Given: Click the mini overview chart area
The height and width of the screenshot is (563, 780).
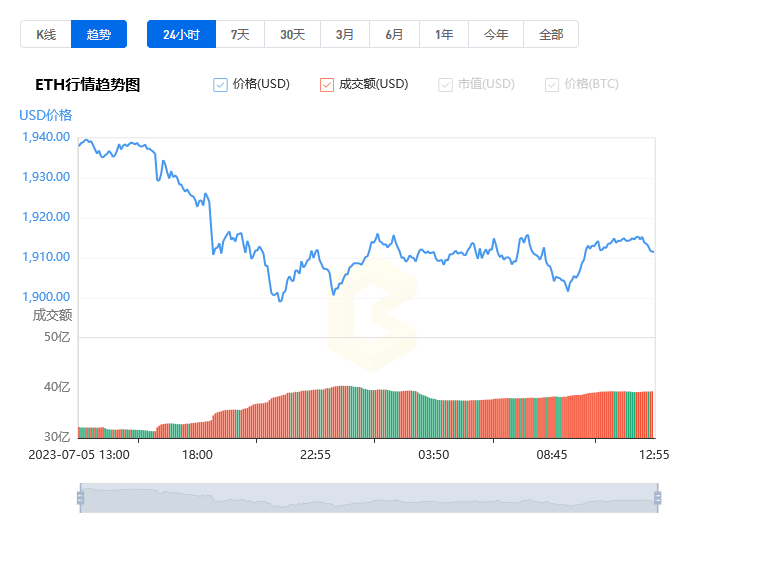Looking at the screenshot, I should [369, 498].
